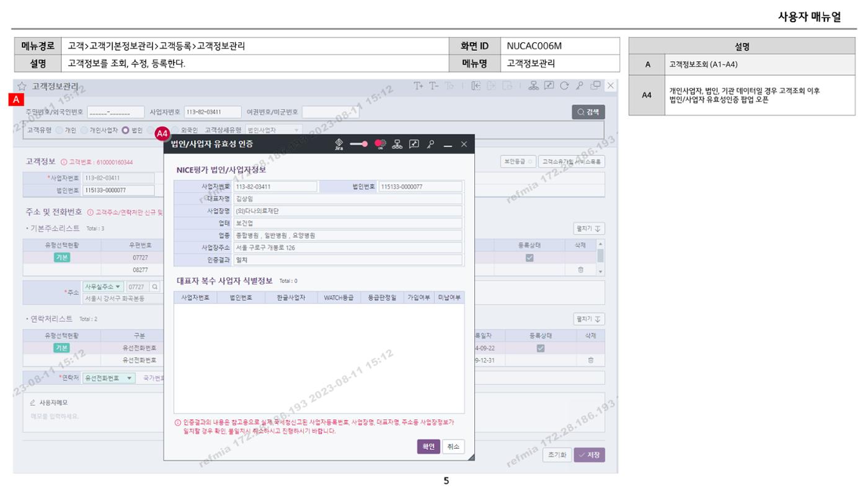Click the 보안등급 button
Image resolution: width=868 pixels, height=489 pixels.
518,161
